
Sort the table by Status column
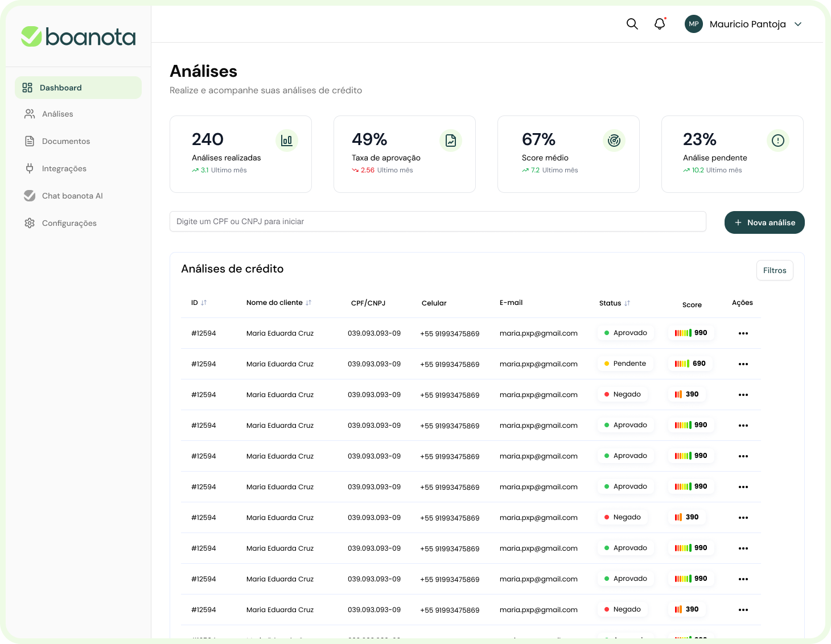click(627, 303)
